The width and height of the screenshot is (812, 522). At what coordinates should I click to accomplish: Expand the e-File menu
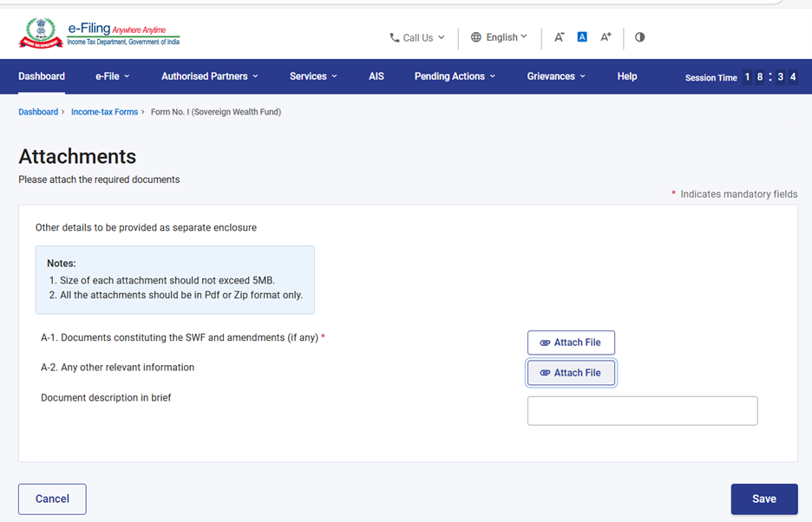tap(112, 76)
